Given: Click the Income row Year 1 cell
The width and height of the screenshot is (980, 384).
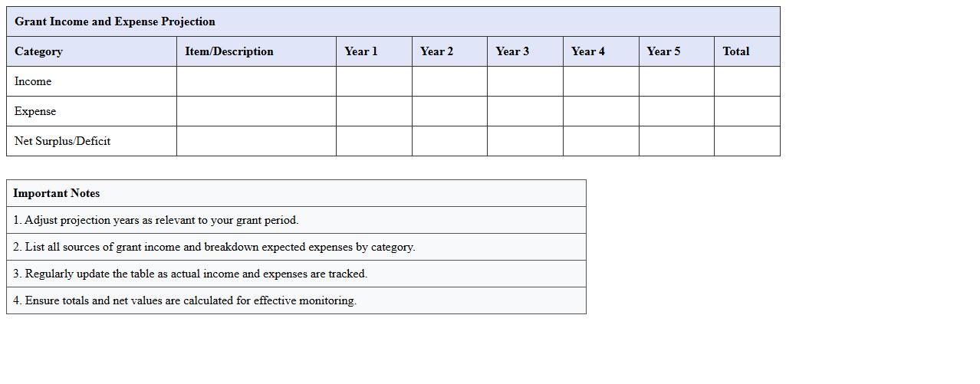Looking at the screenshot, I should [x=373, y=81].
